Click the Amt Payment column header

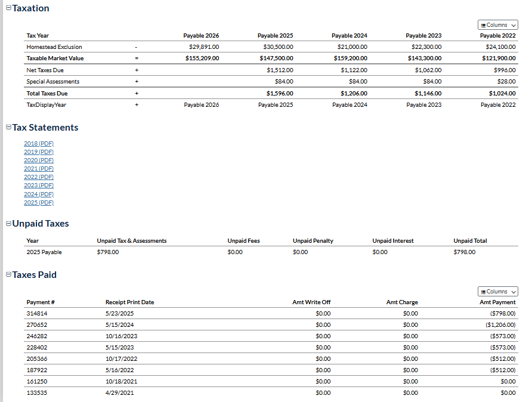tap(497, 302)
